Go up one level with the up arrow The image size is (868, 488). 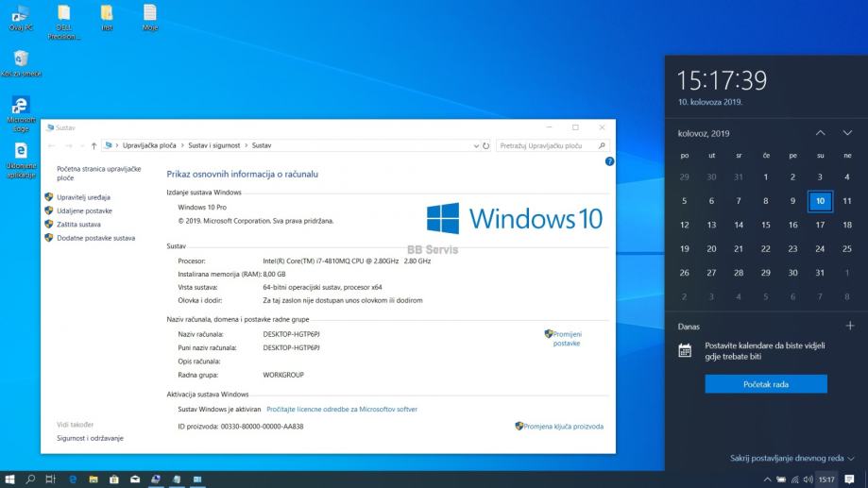94,145
